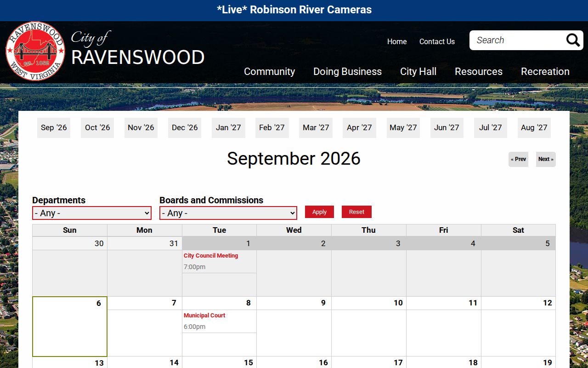Go to next month with Next button

(x=546, y=159)
